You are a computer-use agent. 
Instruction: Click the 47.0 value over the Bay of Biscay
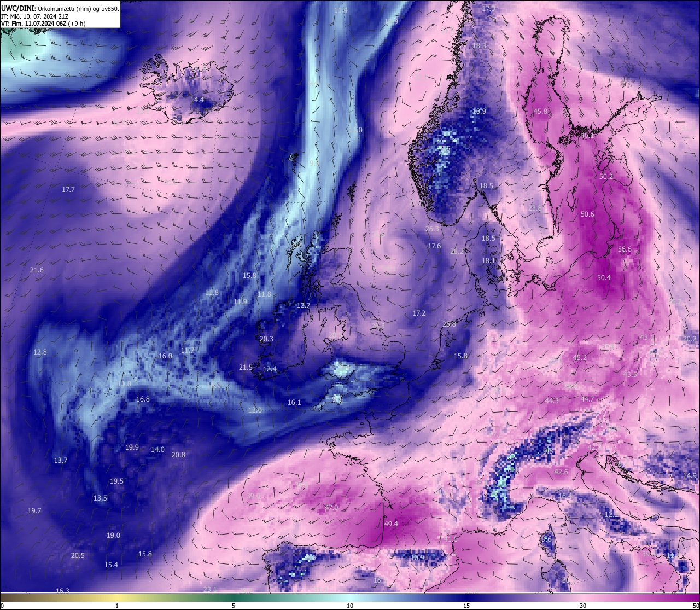tap(331, 507)
